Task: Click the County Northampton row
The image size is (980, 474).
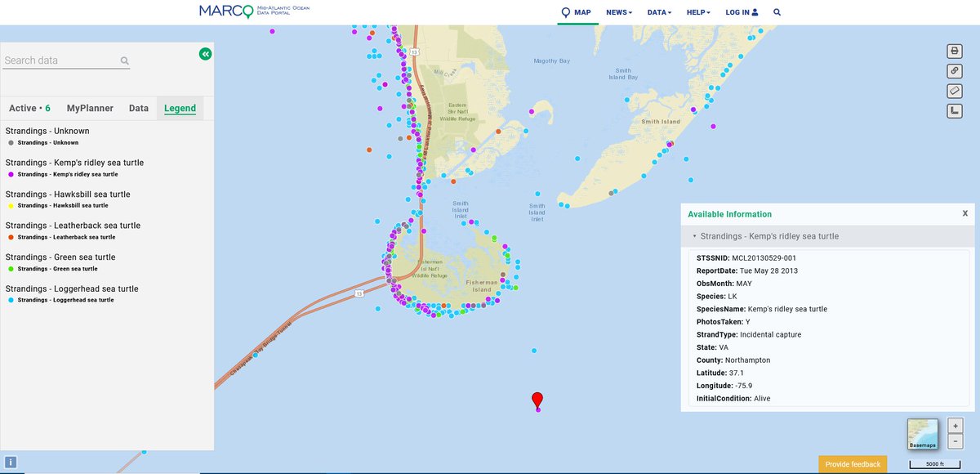Action: click(733, 360)
